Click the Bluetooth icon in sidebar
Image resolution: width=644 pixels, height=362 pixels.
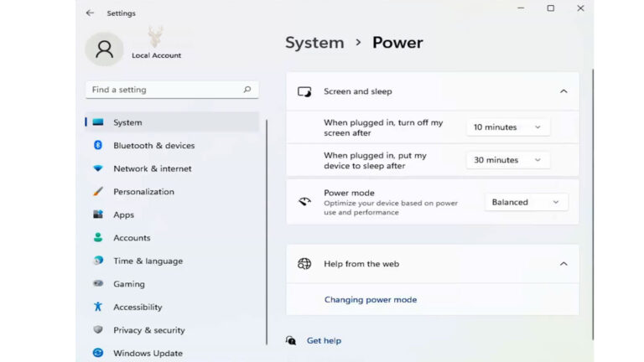(x=98, y=145)
